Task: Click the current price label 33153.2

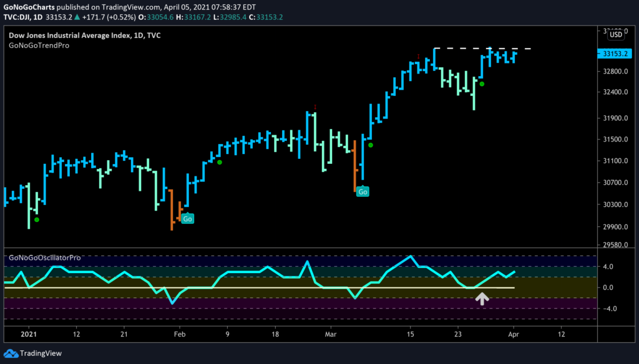Action: coord(615,54)
